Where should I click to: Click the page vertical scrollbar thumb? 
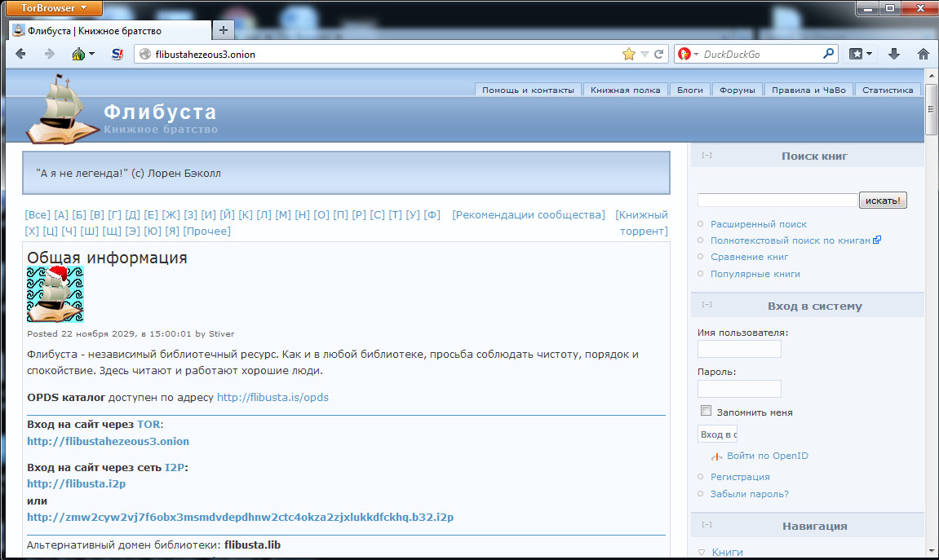(x=931, y=109)
